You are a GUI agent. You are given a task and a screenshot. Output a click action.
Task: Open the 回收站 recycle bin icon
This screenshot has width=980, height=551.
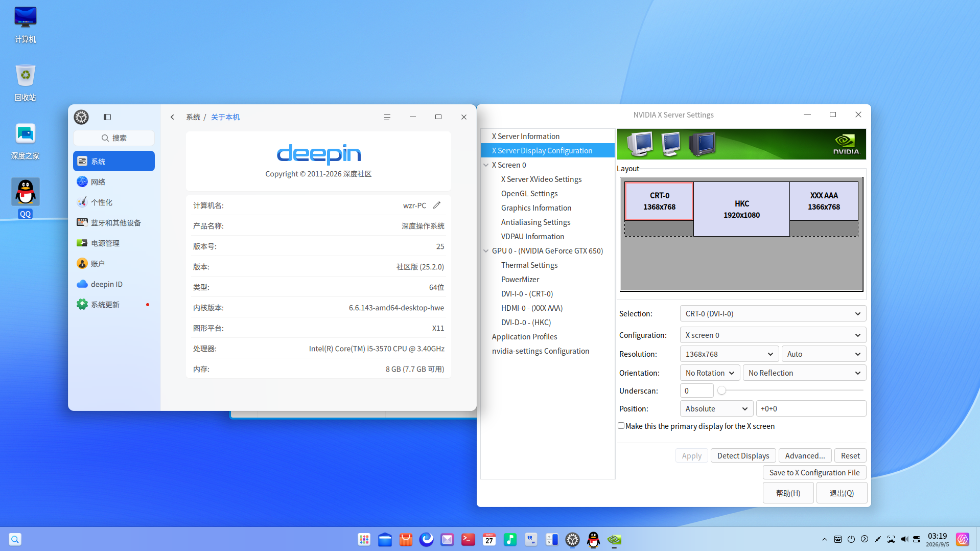[25, 82]
